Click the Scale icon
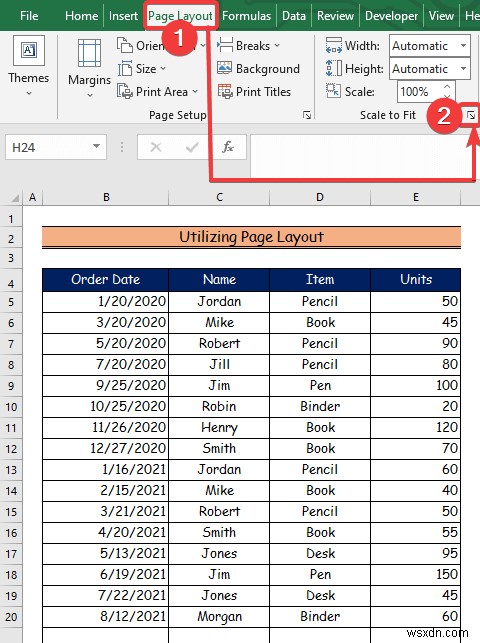 (333, 91)
